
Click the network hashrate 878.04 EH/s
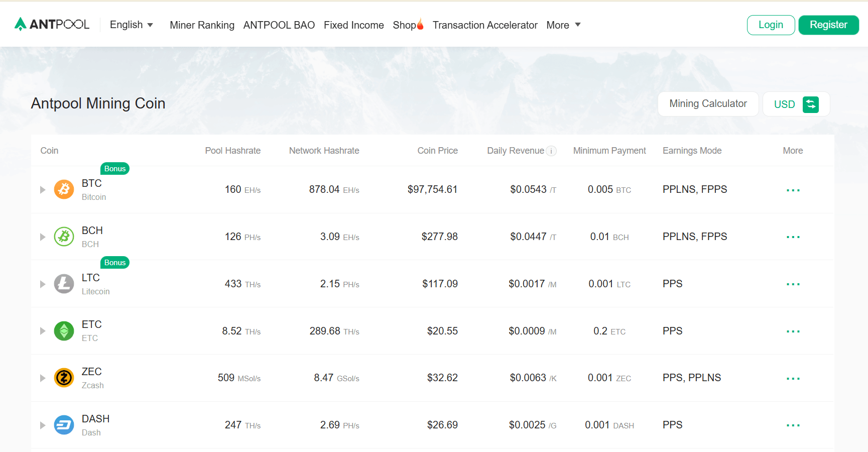[x=334, y=189]
